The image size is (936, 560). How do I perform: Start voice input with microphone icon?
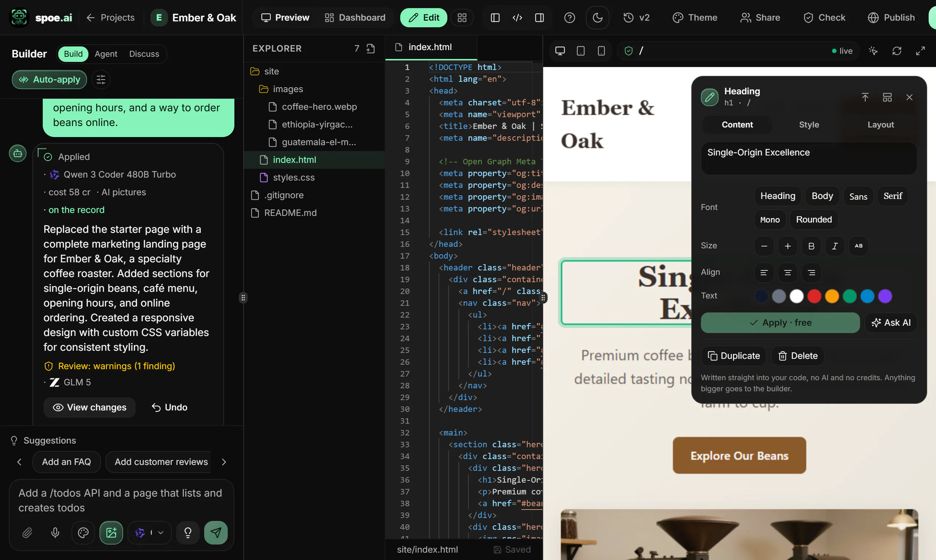coord(55,532)
